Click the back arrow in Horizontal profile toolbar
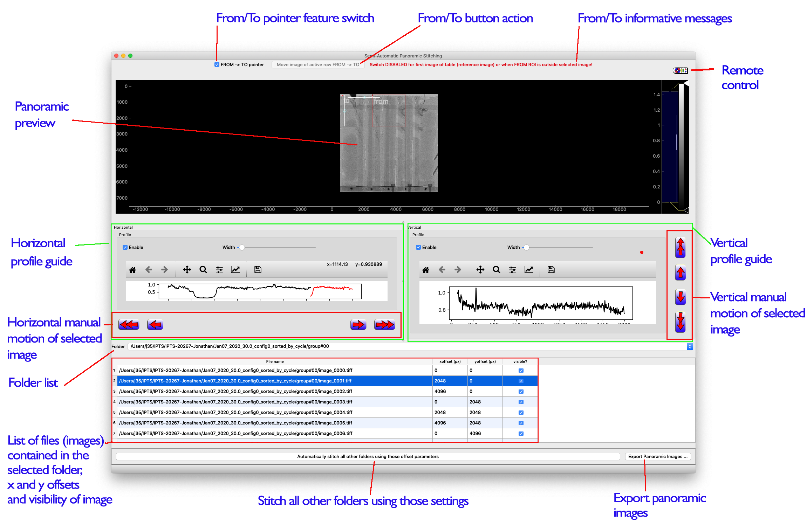This screenshot has height=532, width=807. pyautogui.click(x=149, y=269)
